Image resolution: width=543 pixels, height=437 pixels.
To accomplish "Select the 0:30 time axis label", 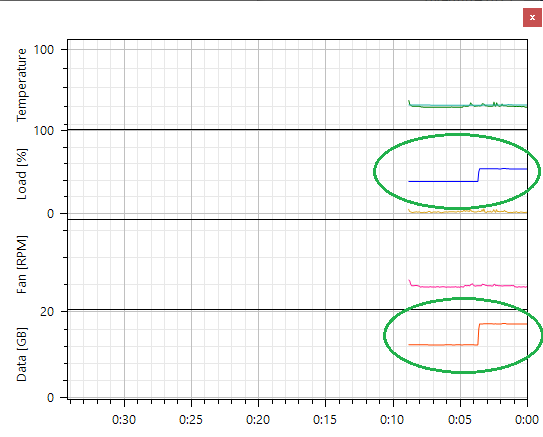I will (x=124, y=420).
